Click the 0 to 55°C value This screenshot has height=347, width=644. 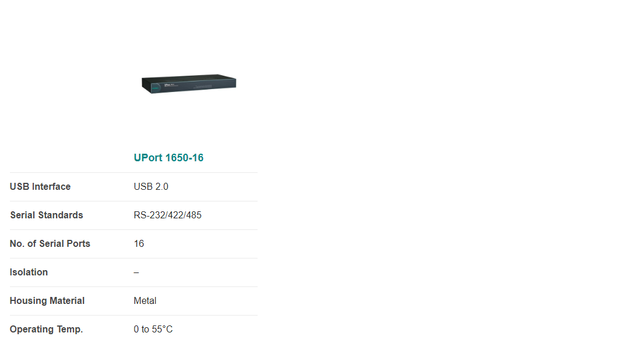[x=153, y=330]
